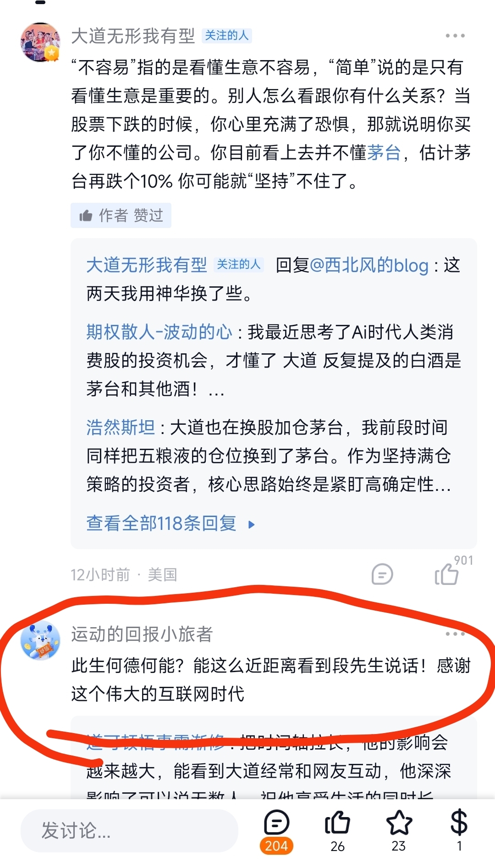Open the bottom comments icon showing 204
The image size is (495, 868).
click(276, 830)
